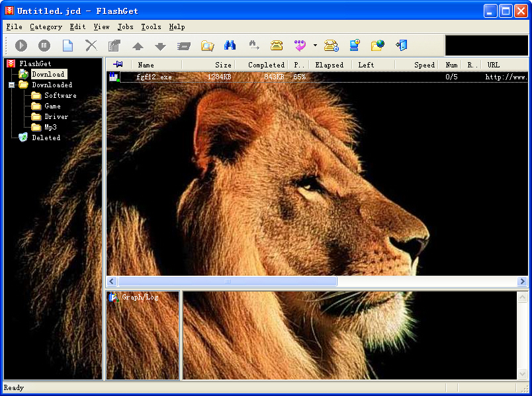
Task: Click the http://www. URL cell
Action: [x=506, y=77]
